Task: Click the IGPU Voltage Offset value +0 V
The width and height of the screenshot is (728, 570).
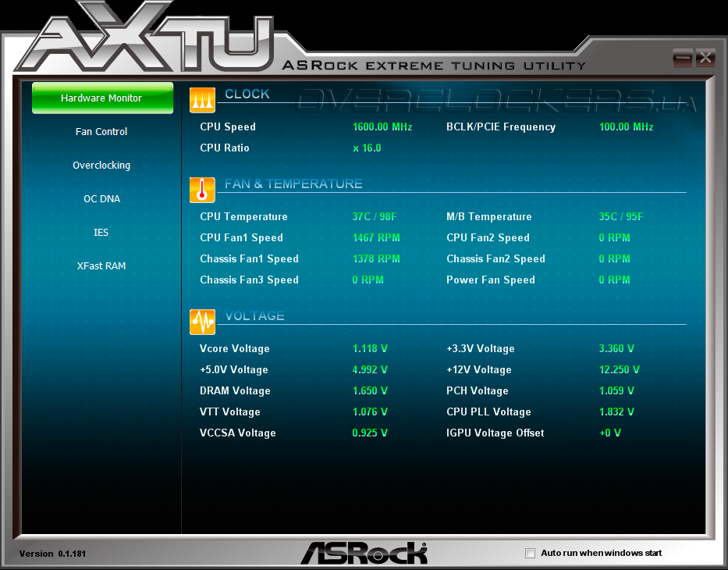Action: (x=610, y=433)
